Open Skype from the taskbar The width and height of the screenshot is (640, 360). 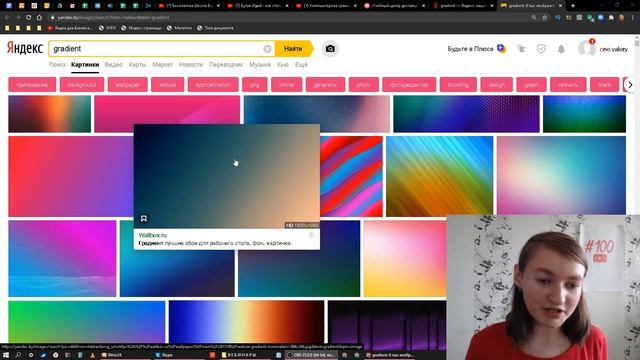(x=164, y=355)
